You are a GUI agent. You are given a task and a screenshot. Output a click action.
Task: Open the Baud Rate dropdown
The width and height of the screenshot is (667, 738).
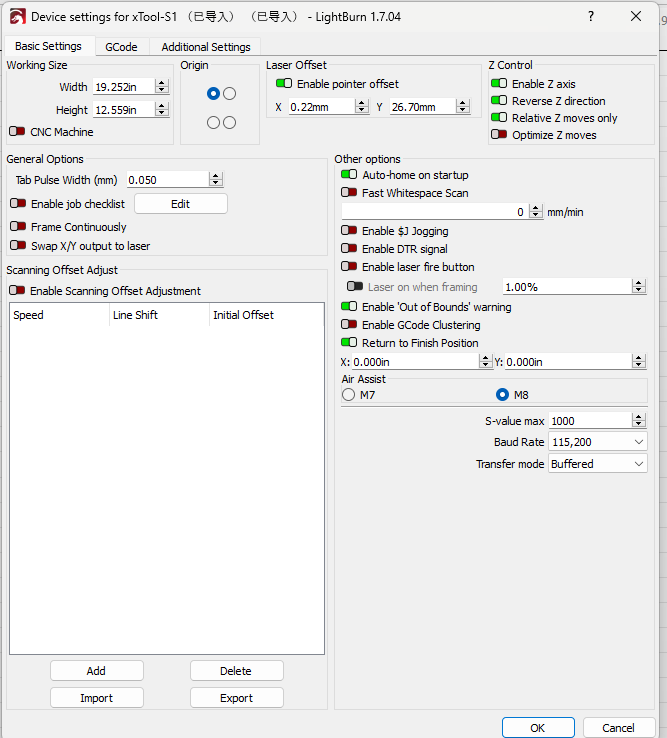(x=598, y=442)
